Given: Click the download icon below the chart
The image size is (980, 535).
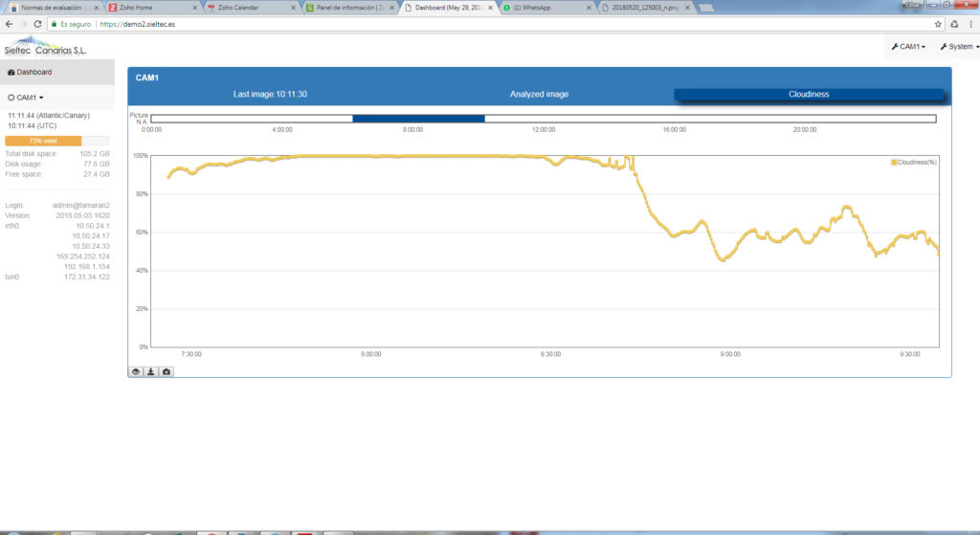Looking at the screenshot, I should click(150, 372).
